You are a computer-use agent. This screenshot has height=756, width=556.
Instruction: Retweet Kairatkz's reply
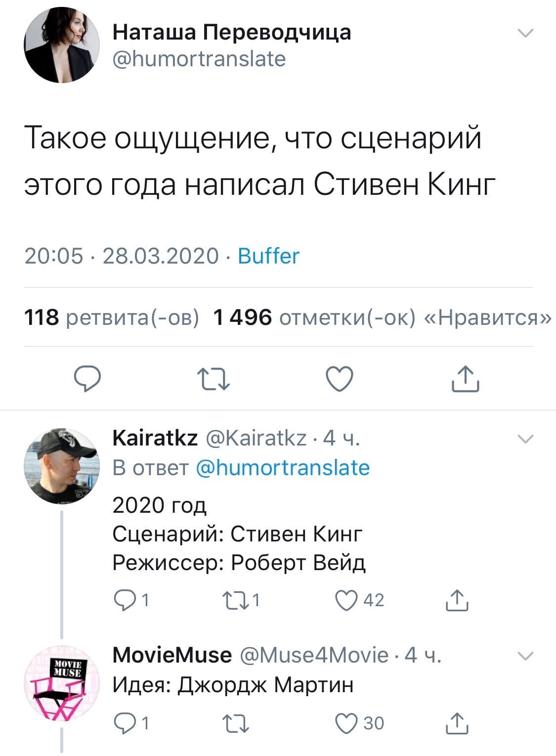pos(233,600)
